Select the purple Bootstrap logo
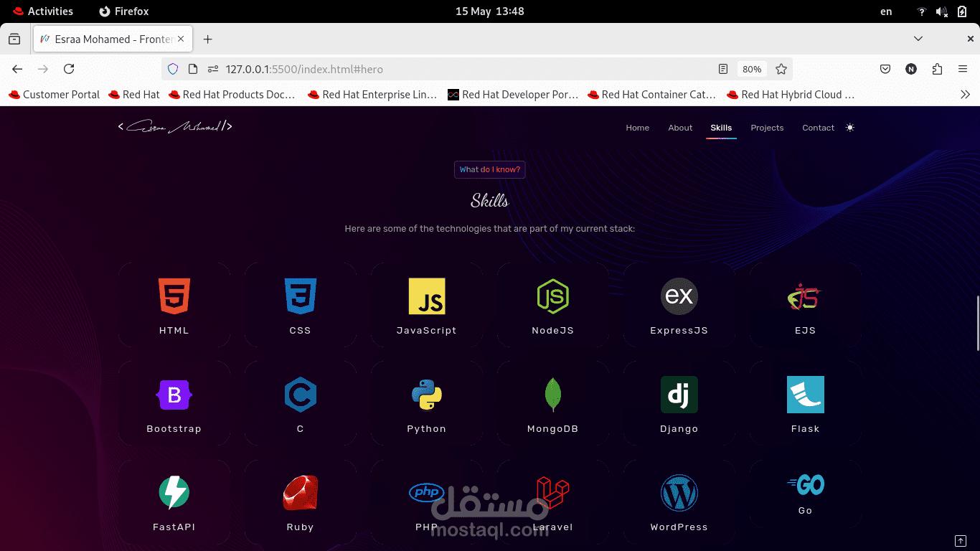This screenshot has width=980, height=551. pos(174,395)
